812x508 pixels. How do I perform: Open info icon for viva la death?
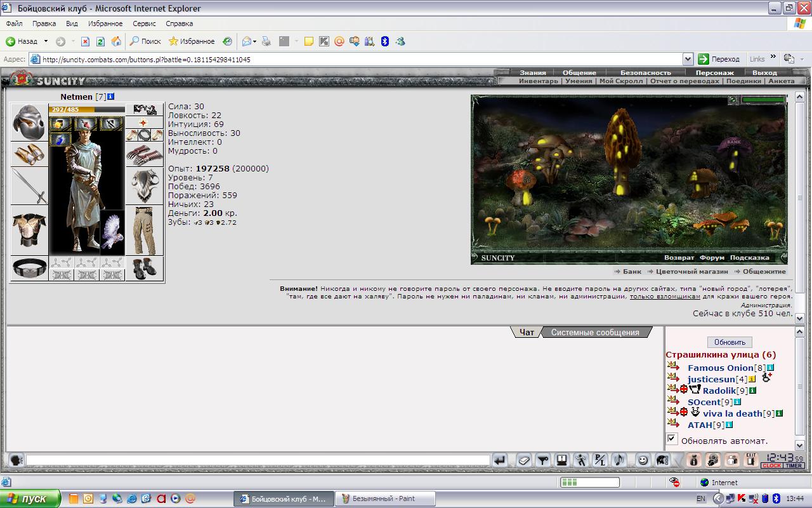[x=780, y=413]
